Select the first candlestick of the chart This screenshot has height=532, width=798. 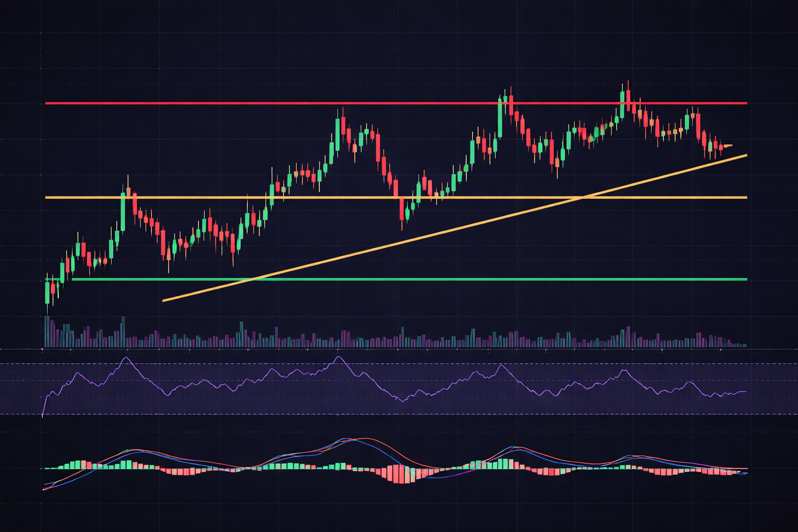pyautogui.click(x=47, y=294)
